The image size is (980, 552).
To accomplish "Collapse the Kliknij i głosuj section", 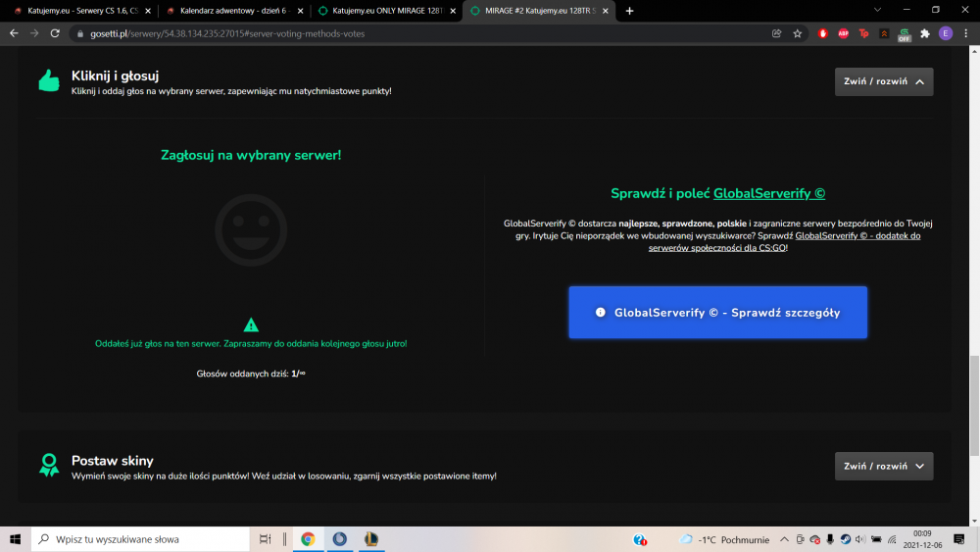I will point(884,82).
